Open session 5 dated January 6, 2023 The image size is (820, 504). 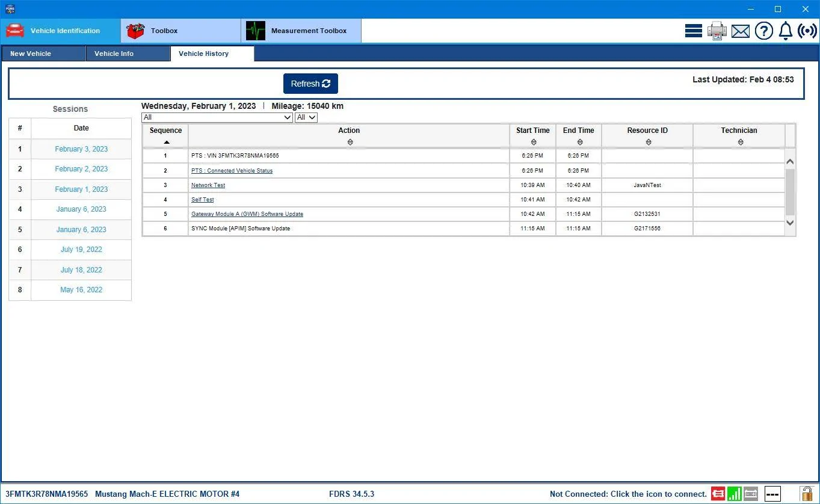click(x=81, y=230)
